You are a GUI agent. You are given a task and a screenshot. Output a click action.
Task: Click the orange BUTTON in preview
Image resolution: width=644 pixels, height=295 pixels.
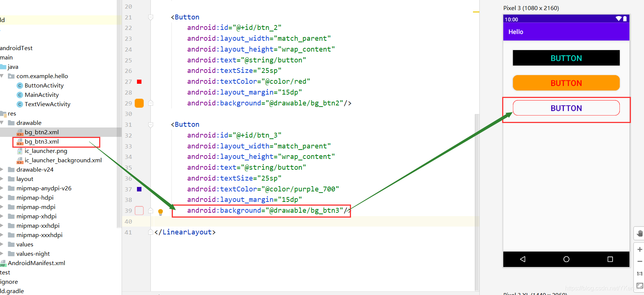pos(566,83)
